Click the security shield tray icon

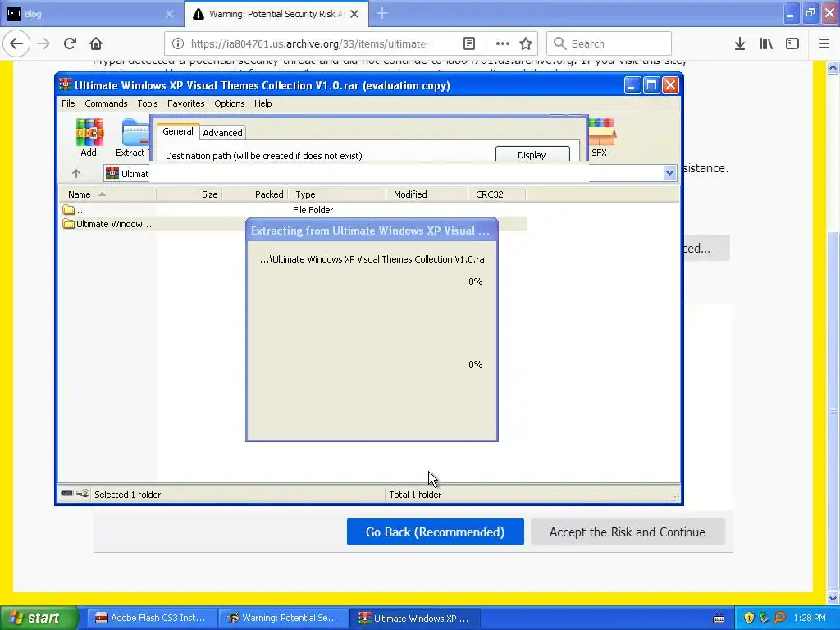tap(748, 618)
